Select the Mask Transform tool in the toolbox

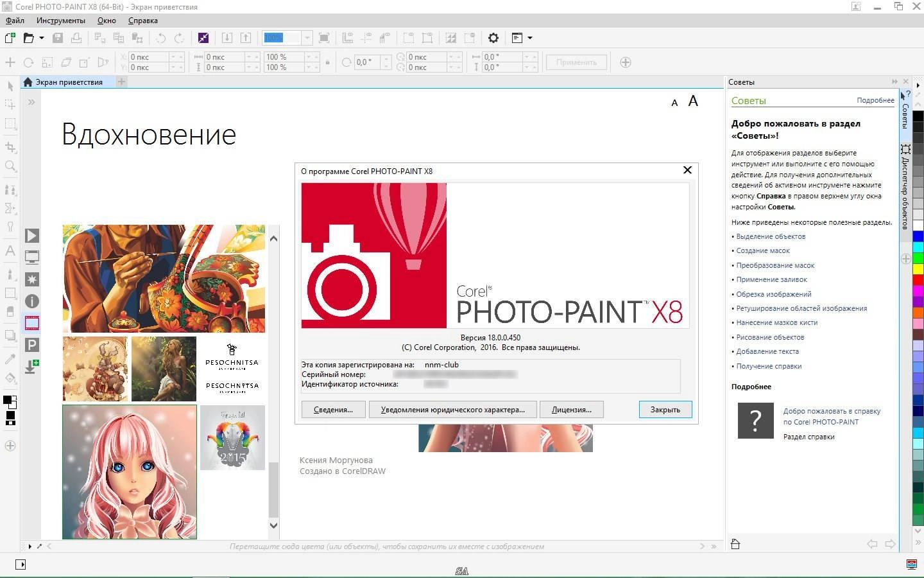(x=10, y=104)
